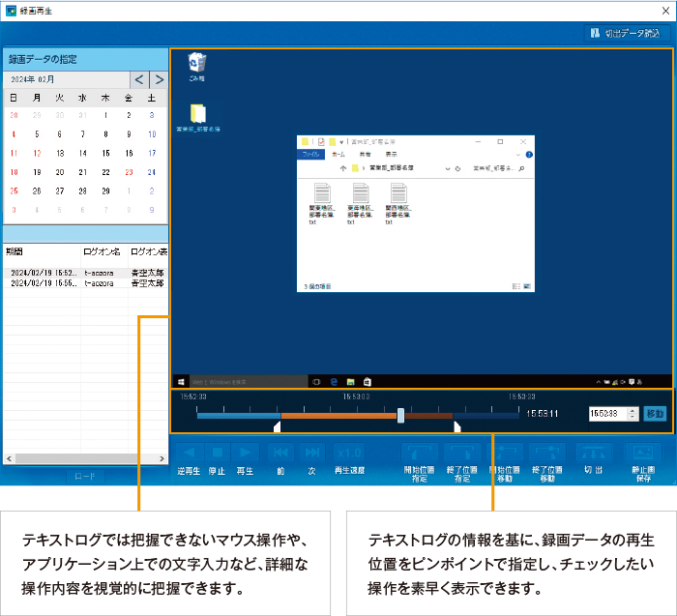Screen dimensions: 677x616
Task: Click the 開始位置指定 set-start icon
Action: pyautogui.click(x=419, y=453)
